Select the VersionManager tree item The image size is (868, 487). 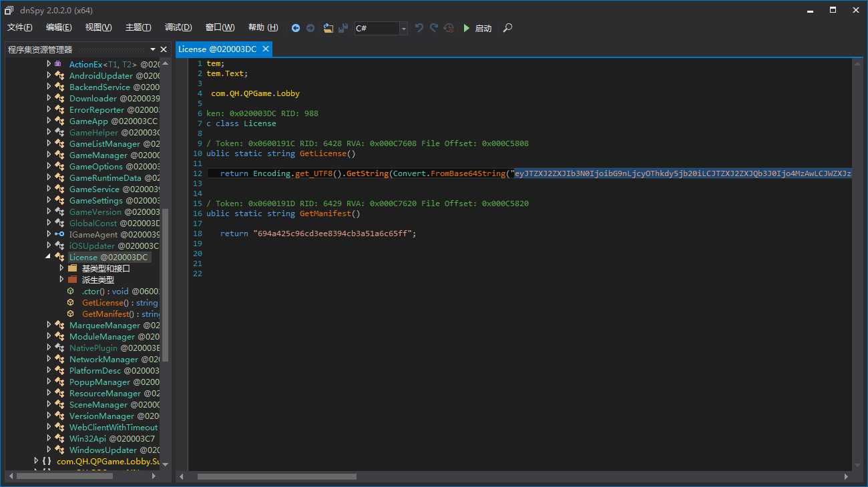(114, 416)
